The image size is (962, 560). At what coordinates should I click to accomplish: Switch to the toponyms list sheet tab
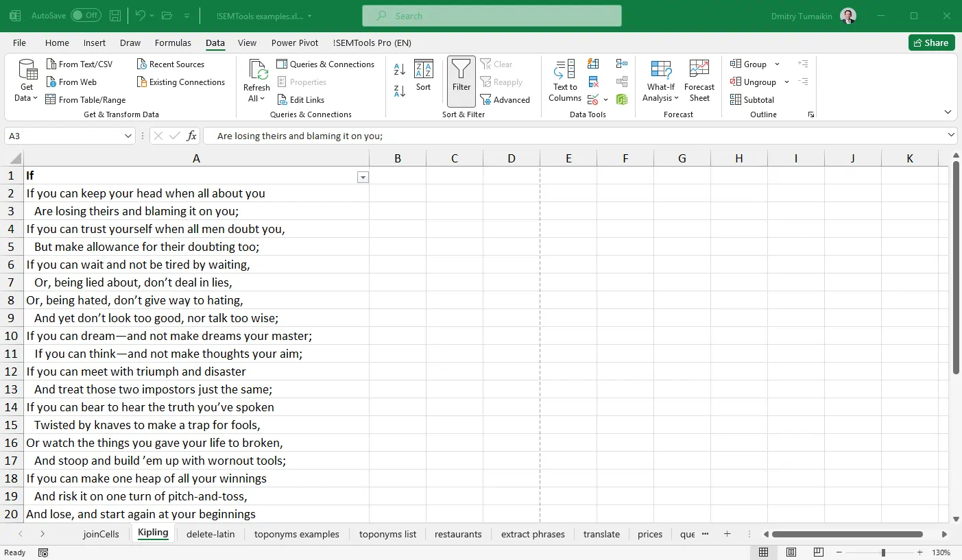coord(387,534)
